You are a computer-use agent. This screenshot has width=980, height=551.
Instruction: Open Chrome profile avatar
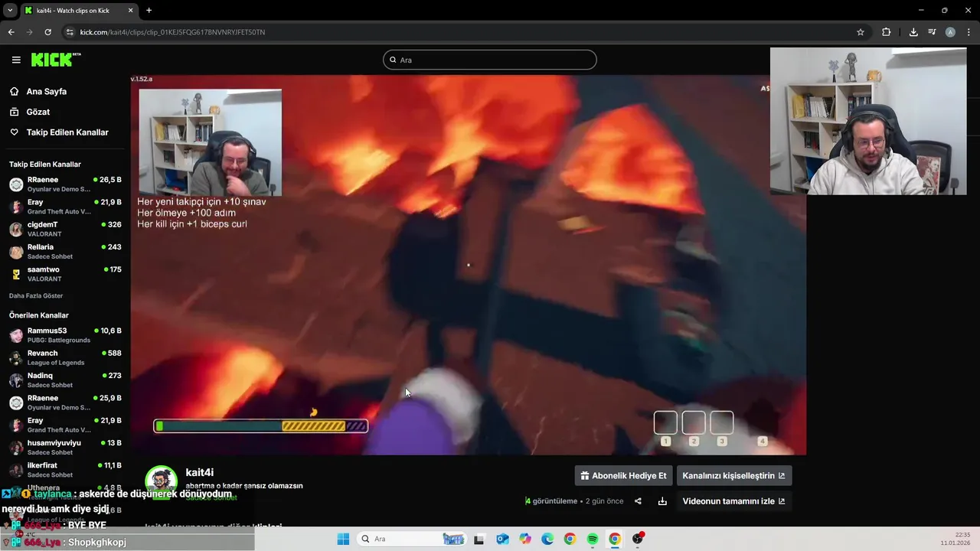[950, 32]
